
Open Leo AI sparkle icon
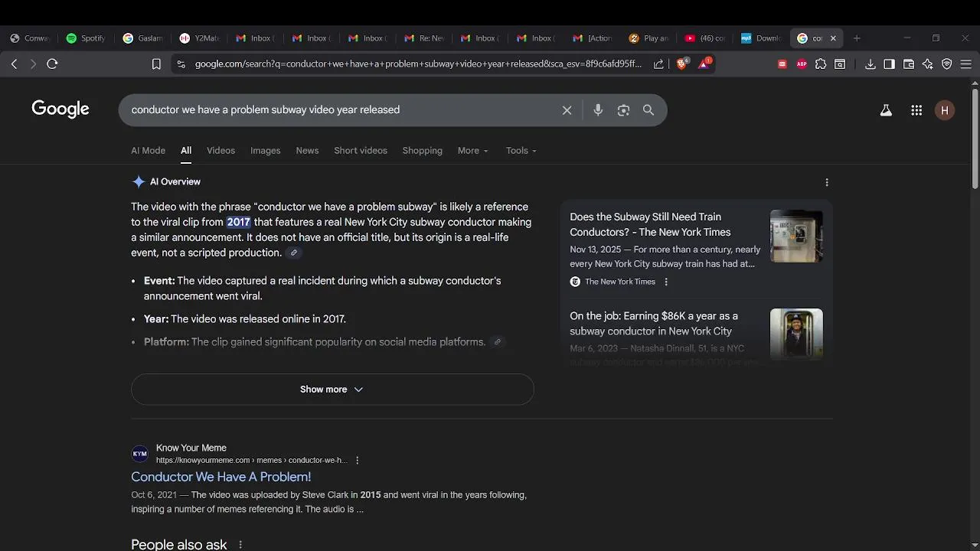[928, 64]
